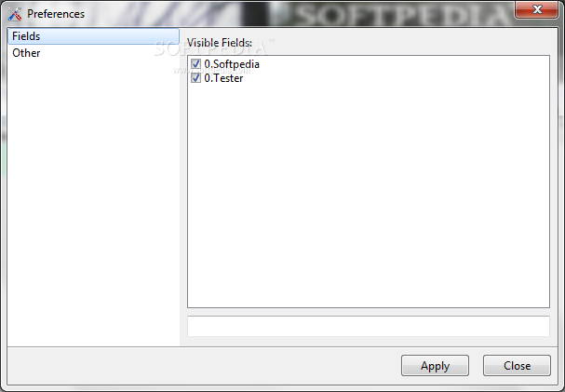Screen dimensions: 565x392
Task: Click the Visible Fields label
Action: [x=220, y=43]
